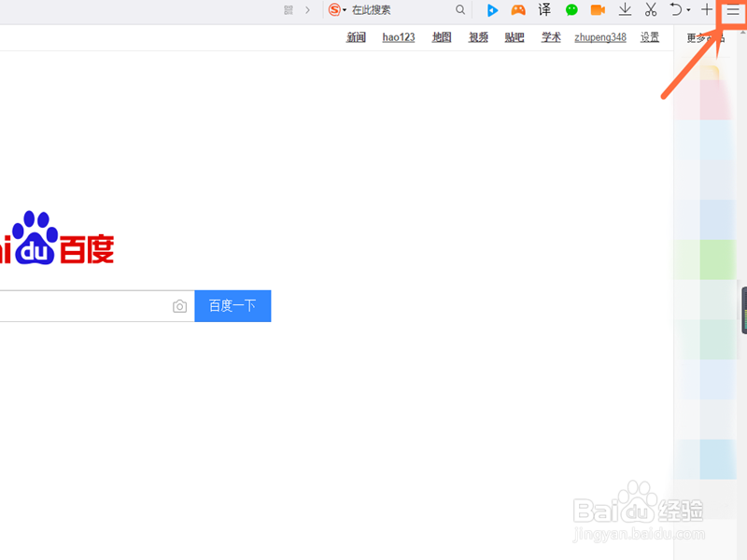
Task: Click the undo restore-tab icon
Action: [676, 9]
